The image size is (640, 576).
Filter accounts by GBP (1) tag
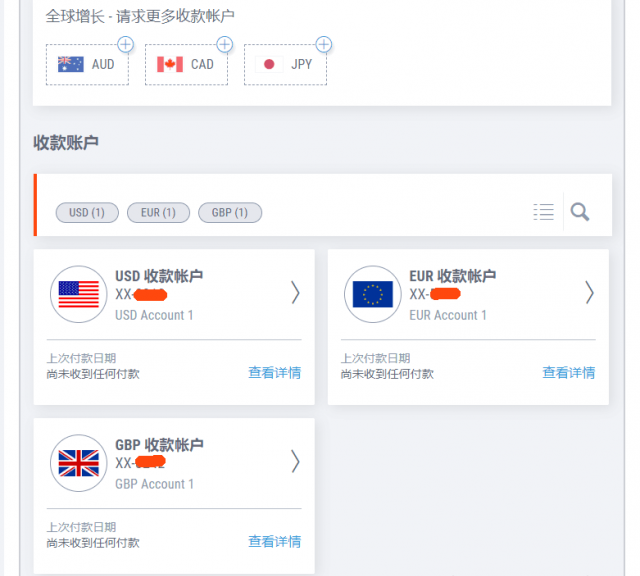[230, 213]
